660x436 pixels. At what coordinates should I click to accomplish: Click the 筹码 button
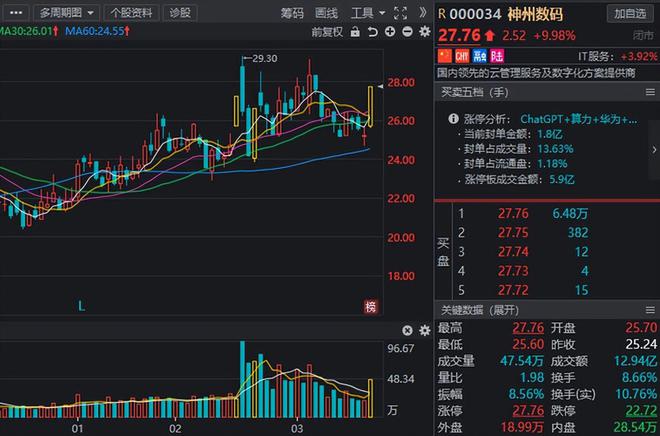point(292,13)
